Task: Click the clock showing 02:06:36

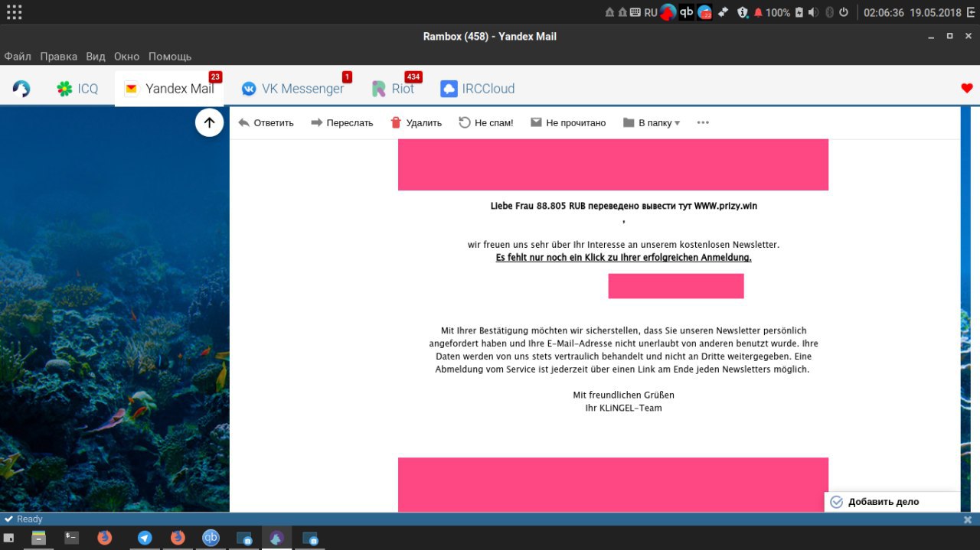Action: coord(884,12)
